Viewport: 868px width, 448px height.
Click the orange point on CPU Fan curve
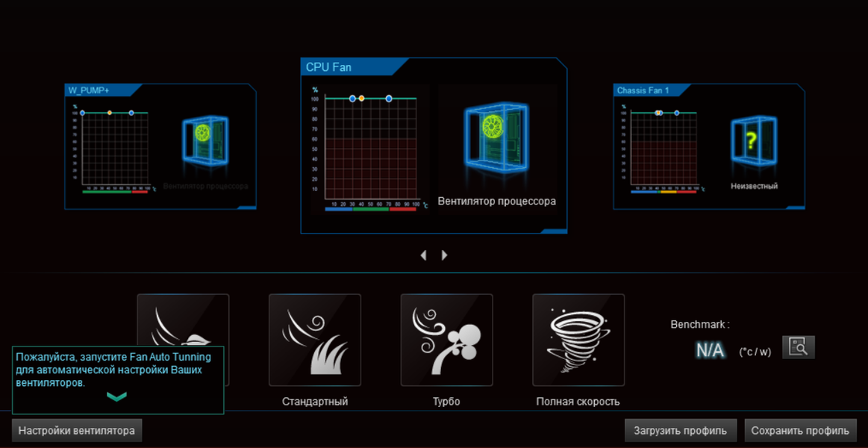click(x=361, y=98)
